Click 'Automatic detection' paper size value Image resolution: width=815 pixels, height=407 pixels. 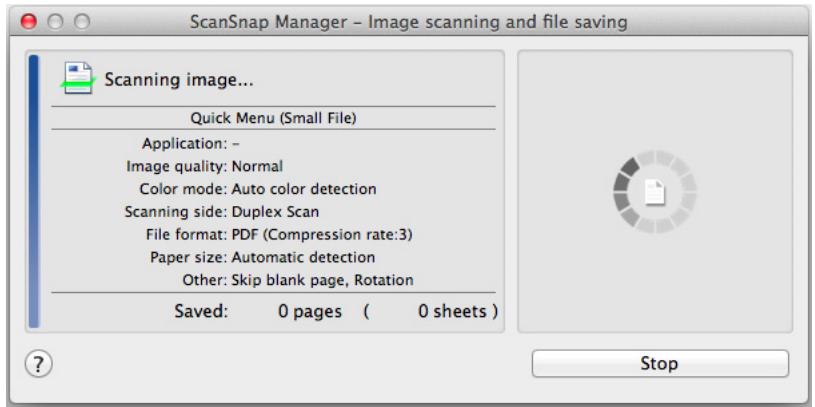[303, 257]
